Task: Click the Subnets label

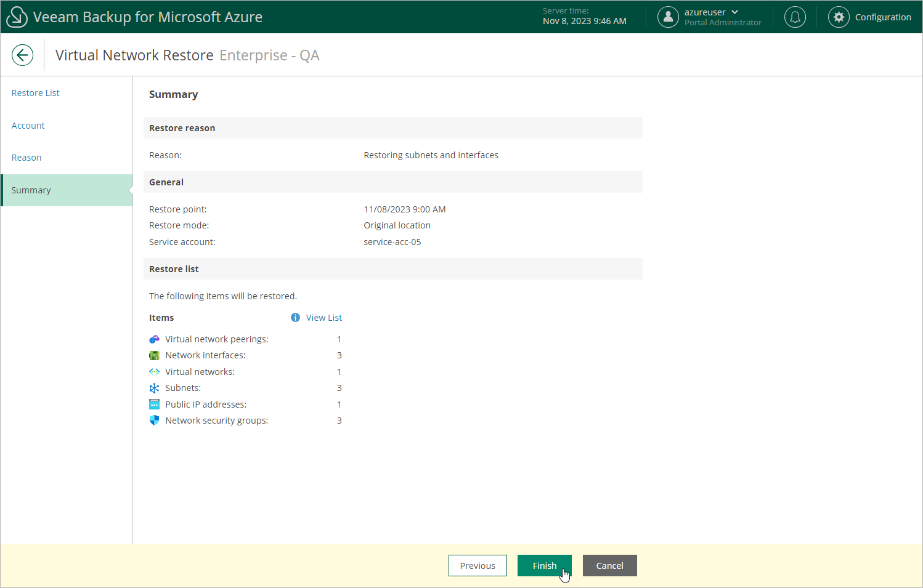Action: [x=183, y=388]
